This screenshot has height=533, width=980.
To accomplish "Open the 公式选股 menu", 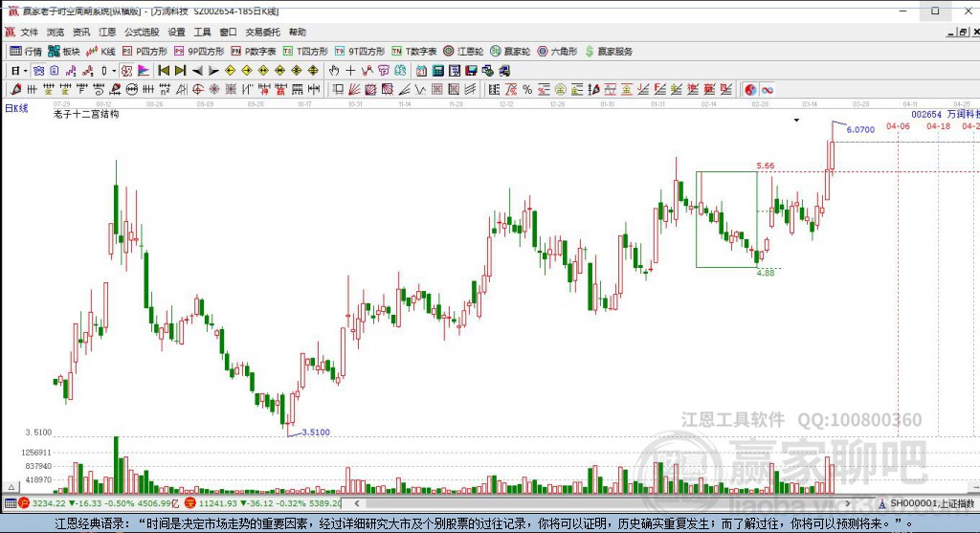I will 142,32.
